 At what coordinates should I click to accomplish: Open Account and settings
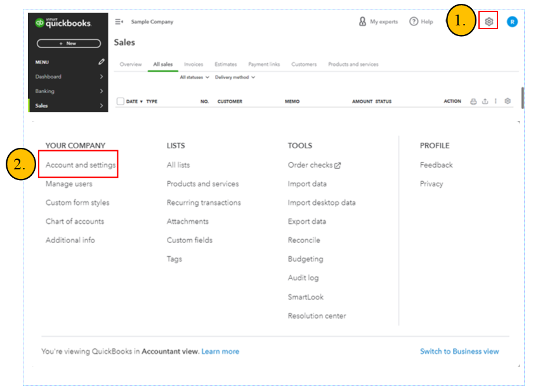[81, 165]
